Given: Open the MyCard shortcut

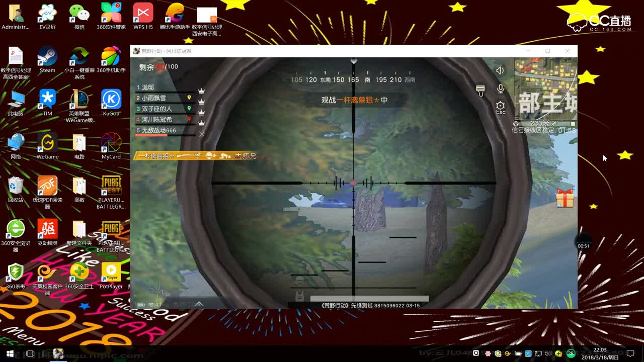Looking at the screenshot, I should pyautogui.click(x=111, y=147).
